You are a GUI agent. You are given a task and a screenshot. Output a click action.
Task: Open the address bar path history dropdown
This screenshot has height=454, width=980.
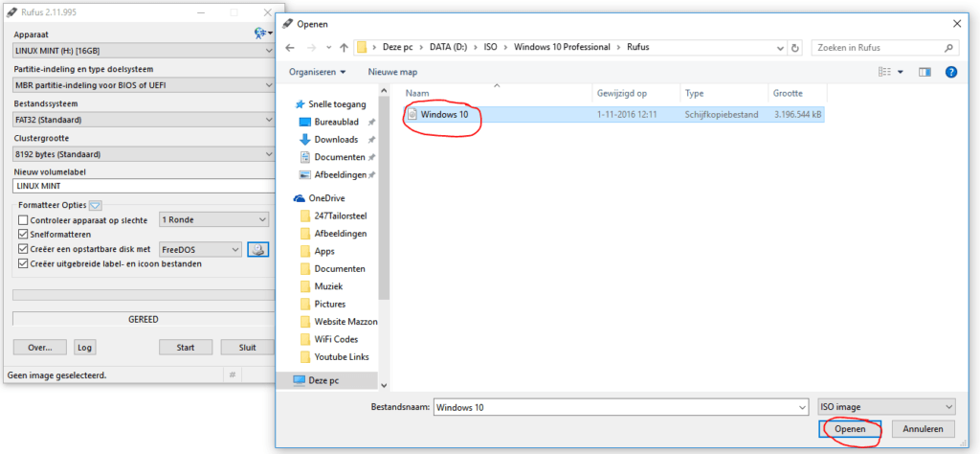780,48
